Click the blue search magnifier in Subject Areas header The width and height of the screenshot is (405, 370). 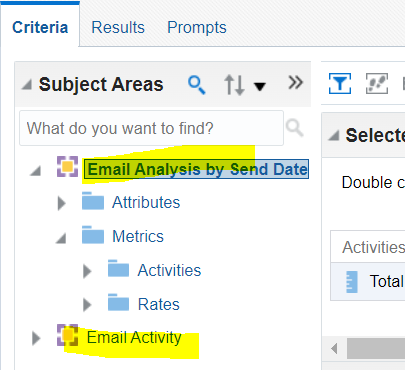point(197,85)
